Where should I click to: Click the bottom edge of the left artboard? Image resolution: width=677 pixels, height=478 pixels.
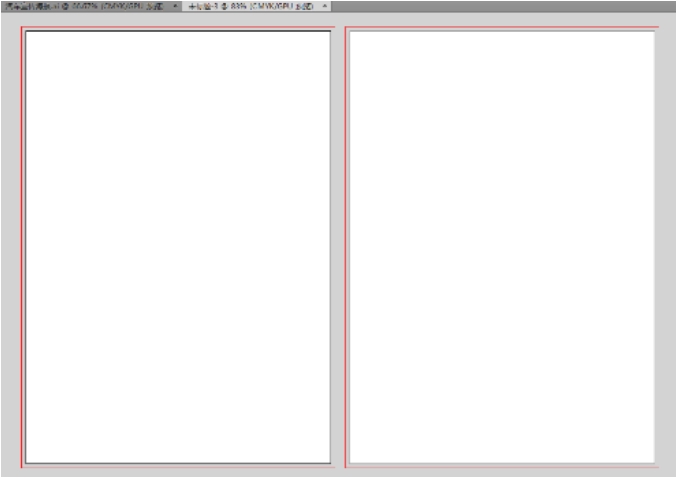pos(178,463)
